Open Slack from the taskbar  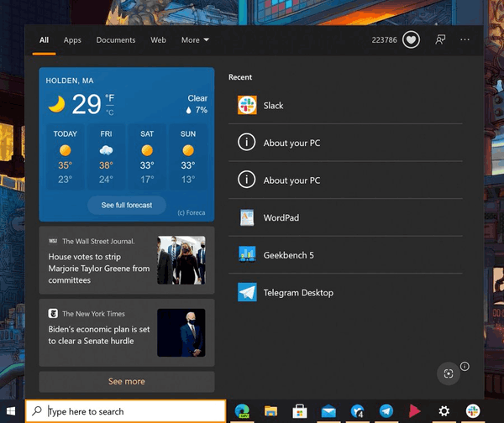(473, 411)
